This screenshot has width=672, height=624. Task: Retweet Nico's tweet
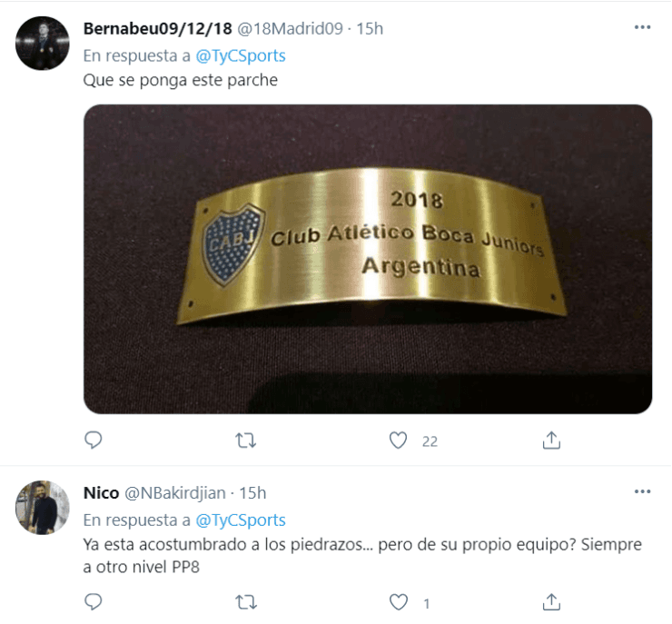246,602
